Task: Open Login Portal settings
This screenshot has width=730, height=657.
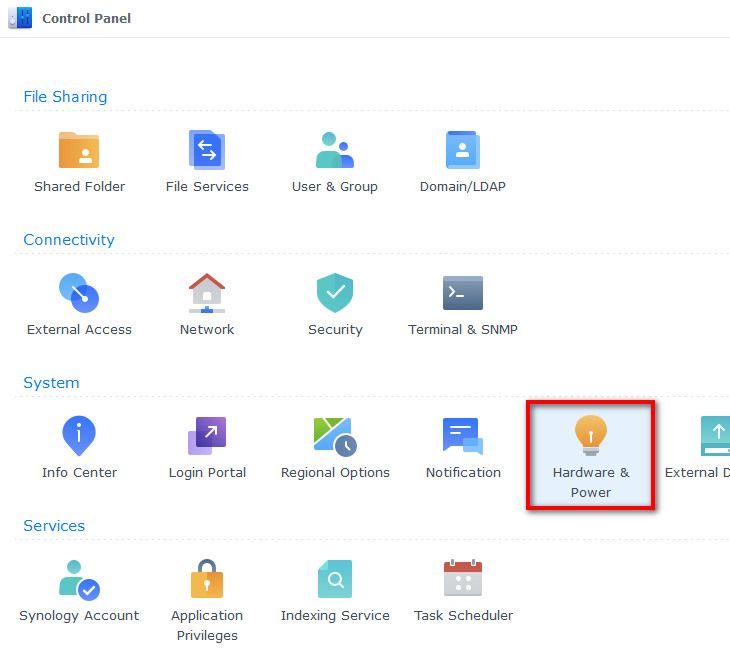Action: (207, 447)
